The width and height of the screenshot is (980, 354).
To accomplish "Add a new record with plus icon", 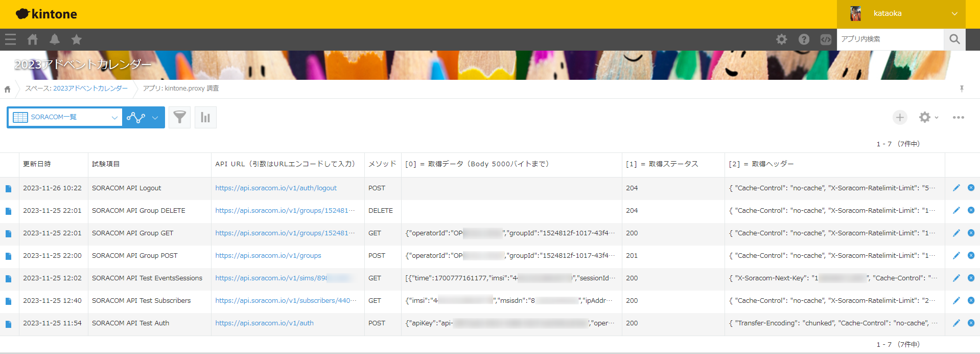I will (x=900, y=117).
